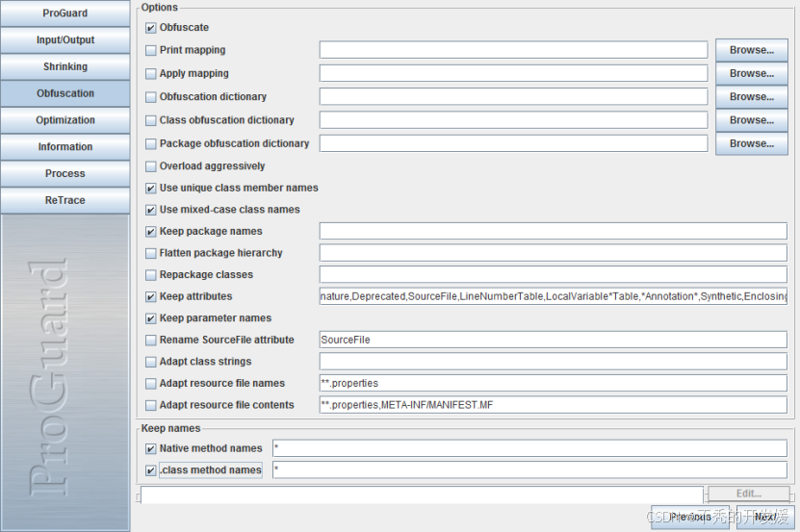Focus the Package obfuscation dictionary field
The image size is (800, 532).
(513, 144)
